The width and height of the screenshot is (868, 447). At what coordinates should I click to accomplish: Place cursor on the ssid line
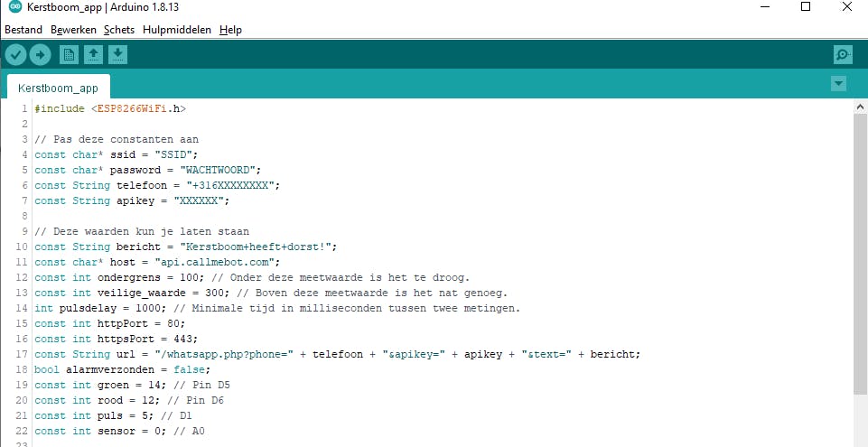pyautogui.click(x=126, y=154)
